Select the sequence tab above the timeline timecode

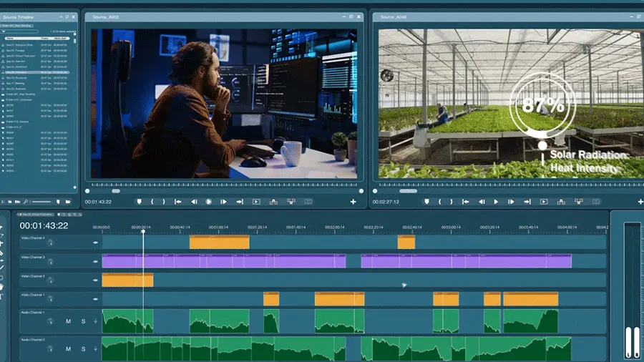[37, 214]
